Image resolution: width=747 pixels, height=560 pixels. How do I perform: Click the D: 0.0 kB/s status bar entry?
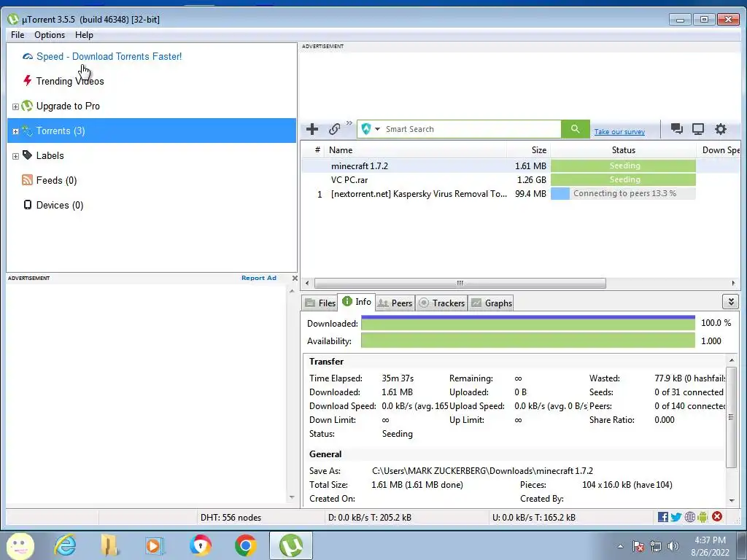tap(370, 518)
